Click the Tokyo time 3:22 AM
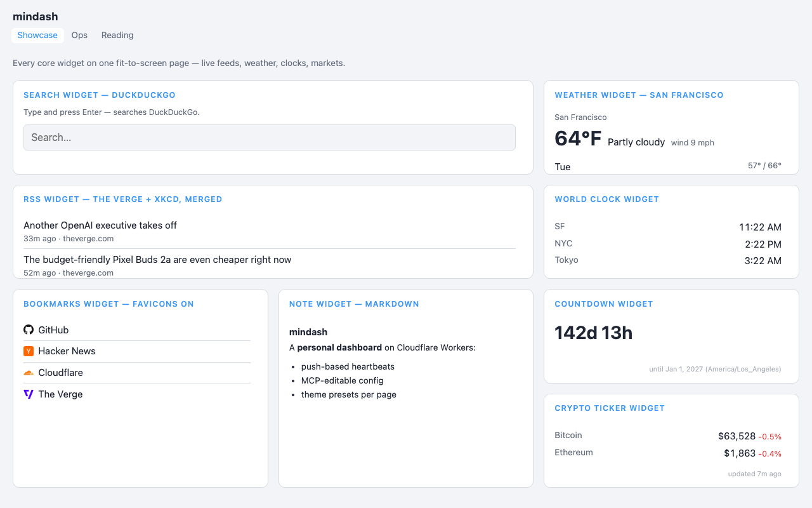This screenshot has width=812, height=508. coord(763,261)
